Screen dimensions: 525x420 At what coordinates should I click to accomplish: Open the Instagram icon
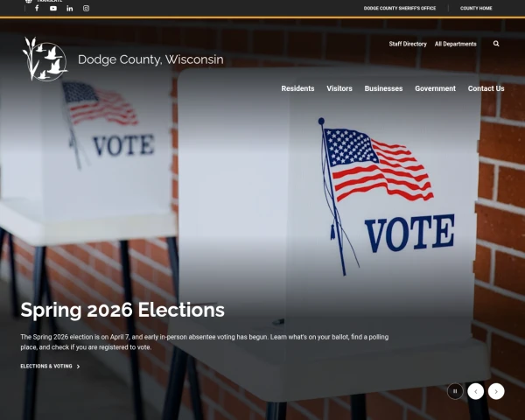(86, 9)
